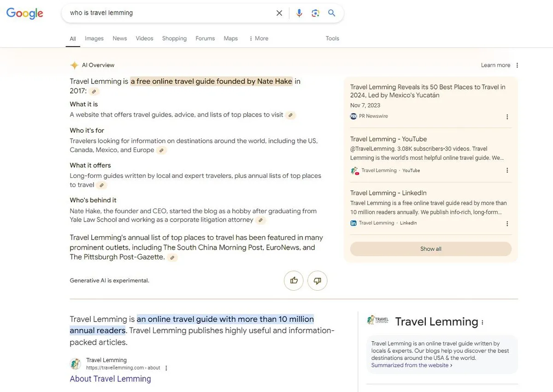Image resolution: width=553 pixels, height=392 pixels.
Task: Open options for the YouTube source card
Action: [x=507, y=170]
